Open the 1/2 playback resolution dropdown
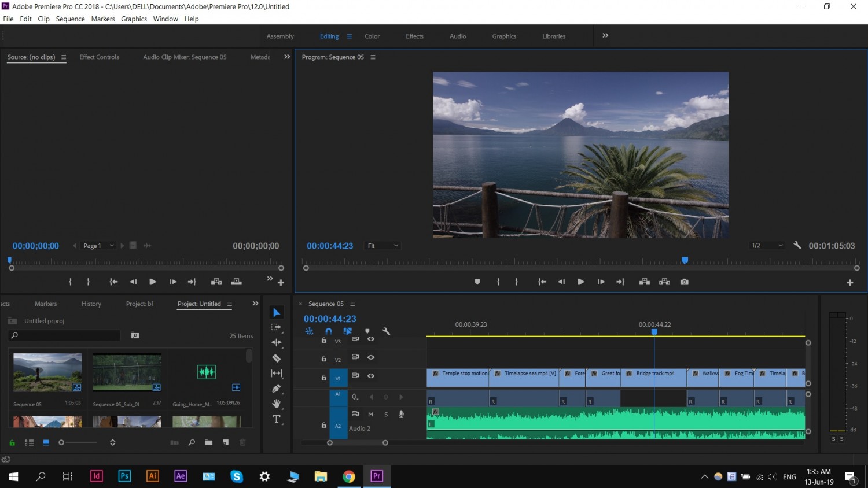Screen dimensions: 868x488 coord(767,246)
